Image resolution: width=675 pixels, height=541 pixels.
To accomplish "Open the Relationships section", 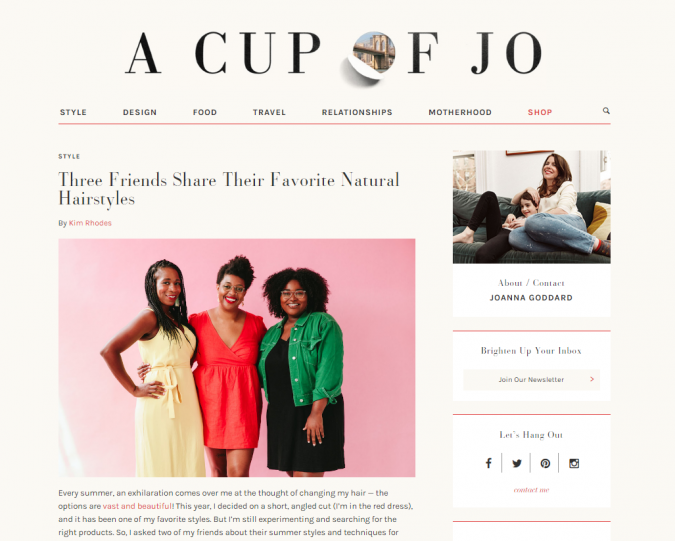I will click(x=357, y=112).
